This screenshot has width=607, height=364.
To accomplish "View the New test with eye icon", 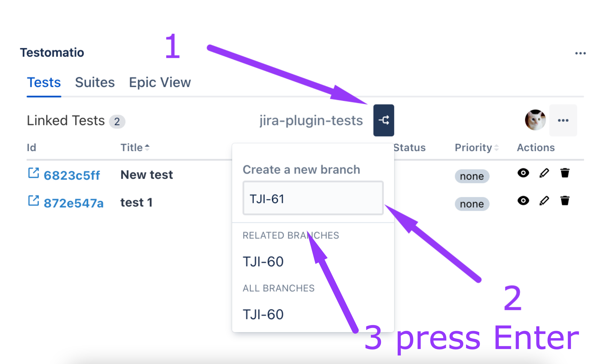I will coord(523,173).
